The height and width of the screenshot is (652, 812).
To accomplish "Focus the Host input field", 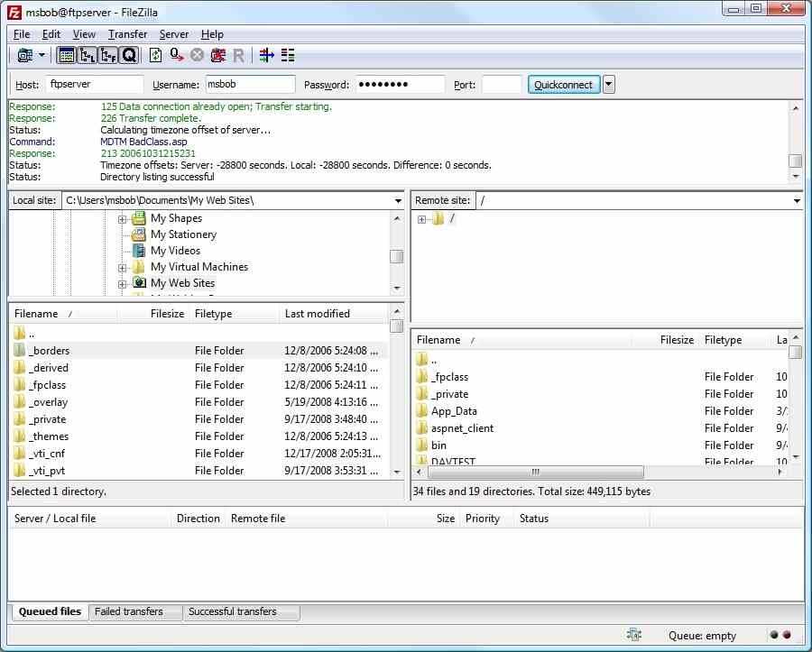I will pyautogui.click(x=95, y=85).
